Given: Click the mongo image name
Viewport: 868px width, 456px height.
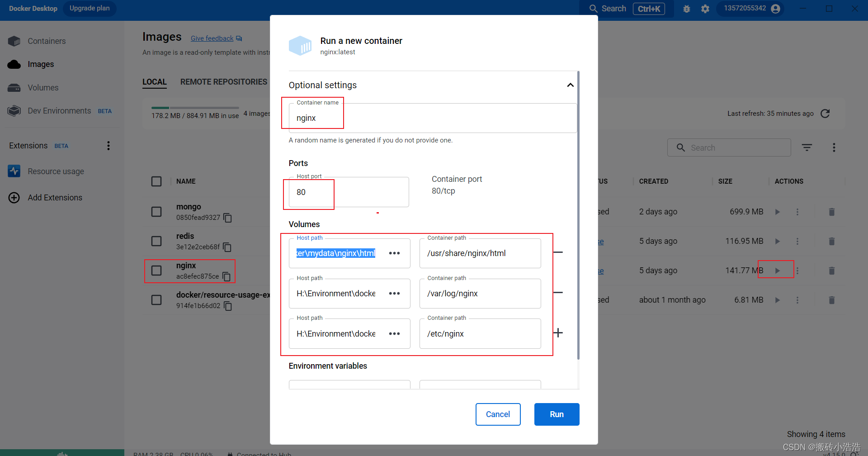Looking at the screenshot, I should [x=189, y=207].
